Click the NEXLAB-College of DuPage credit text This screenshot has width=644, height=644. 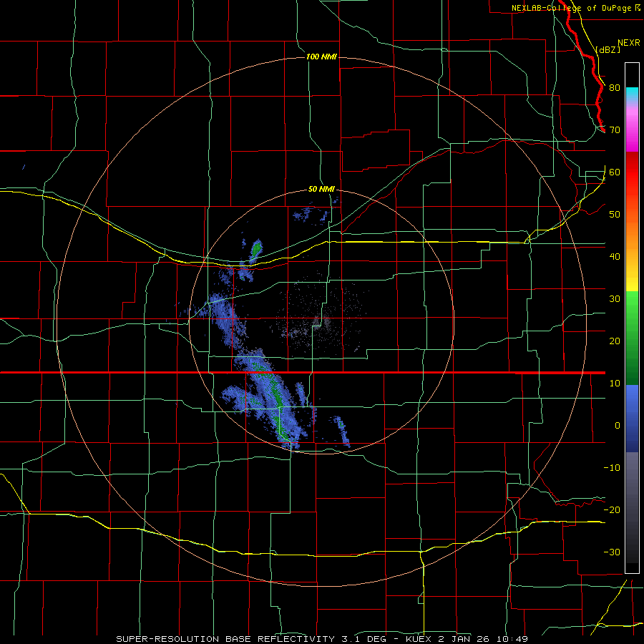coord(571,8)
